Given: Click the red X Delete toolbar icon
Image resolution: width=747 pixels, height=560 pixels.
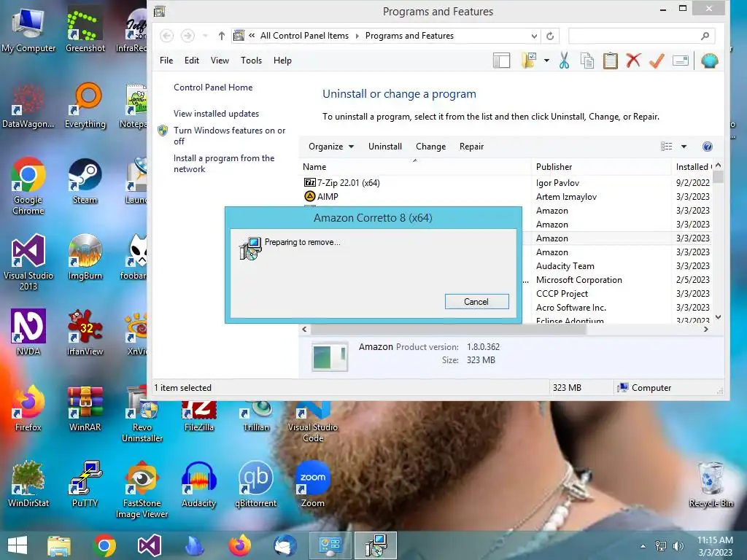Looking at the screenshot, I should coord(634,61).
